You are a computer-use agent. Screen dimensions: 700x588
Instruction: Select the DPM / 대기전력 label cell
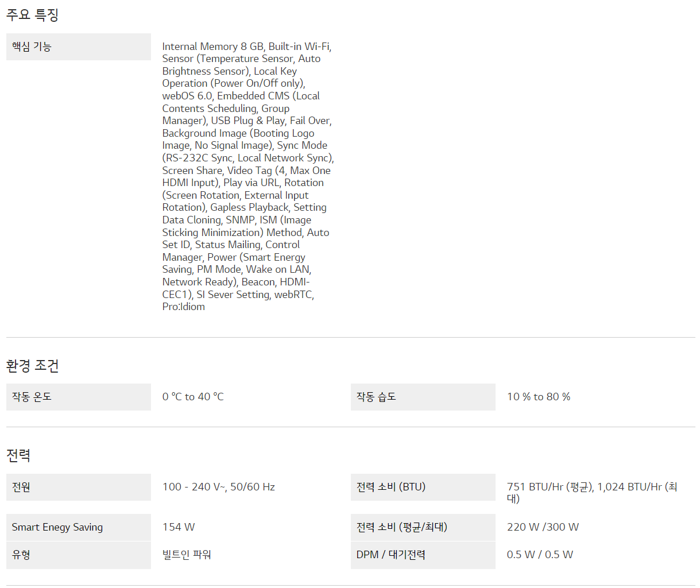pos(423,555)
